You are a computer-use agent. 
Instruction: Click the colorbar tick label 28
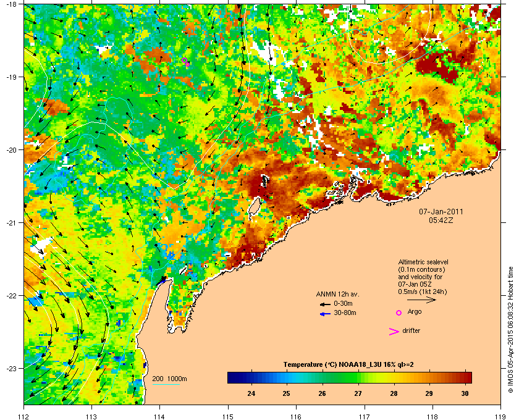[x=394, y=393]
